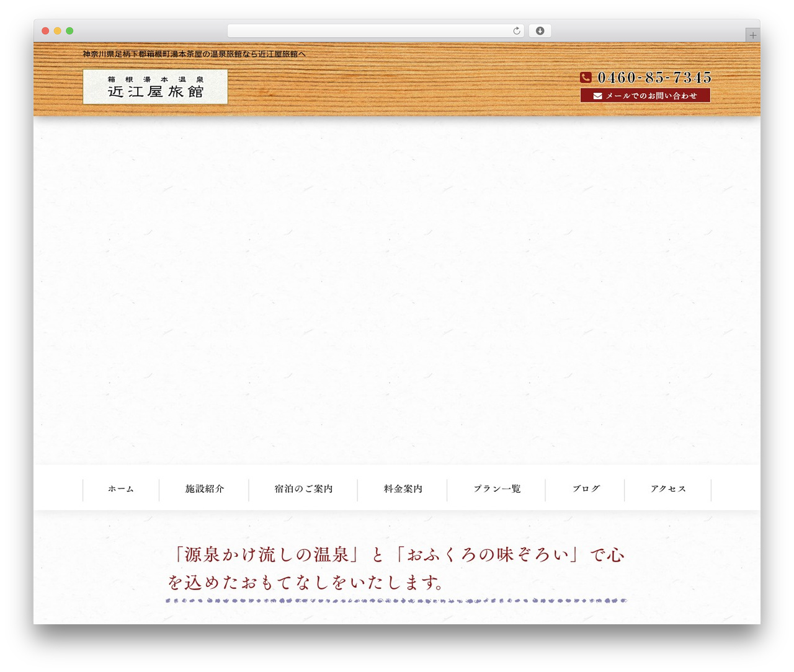The image size is (794, 672).
Task: Open the 施設紹介 menu item
Action: point(204,489)
